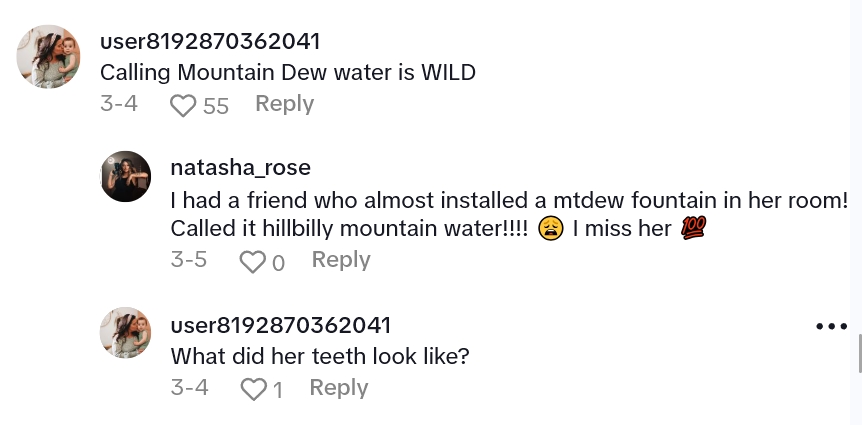Reply to the "Mountain Dew water is WILD" comment
This screenshot has width=862, height=425.
tap(284, 104)
